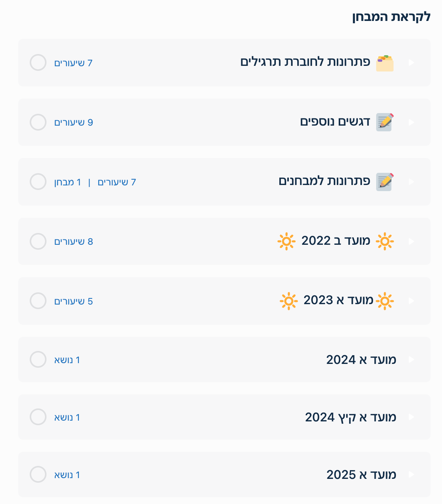Expand the מועד ב 2022 section arrow
The width and height of the screenshot is (442, 504).
click(x=412, y=241)
